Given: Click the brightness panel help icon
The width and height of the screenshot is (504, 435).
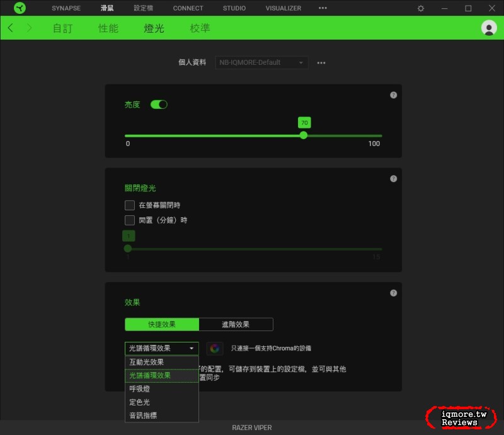Looking at the screenshot, I should (393, 94).
